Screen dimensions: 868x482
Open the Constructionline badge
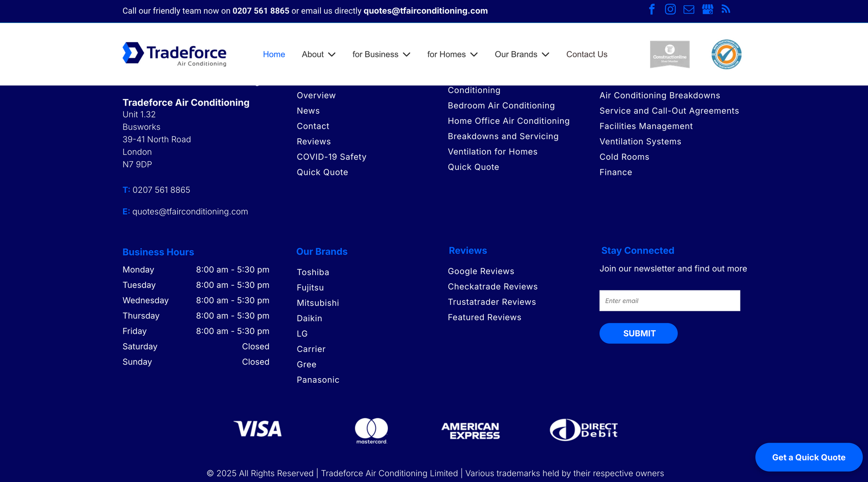coord(670,54)
